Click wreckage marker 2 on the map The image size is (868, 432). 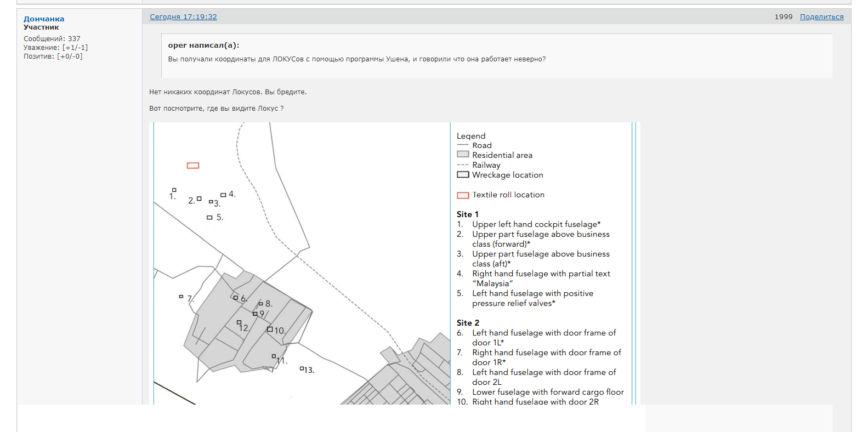tap(199, 198)
